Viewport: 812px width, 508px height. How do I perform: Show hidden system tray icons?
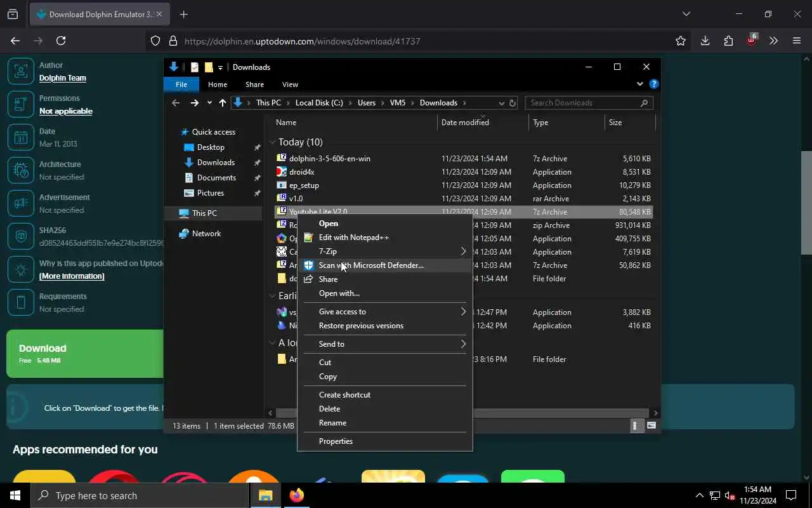[x=700, y=495]
